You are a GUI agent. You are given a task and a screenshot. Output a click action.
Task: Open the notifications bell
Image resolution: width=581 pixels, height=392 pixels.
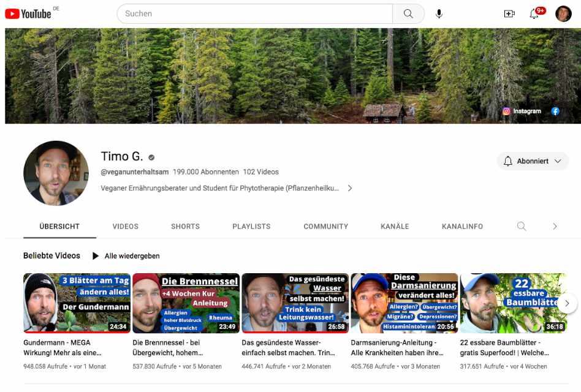(534, 14)
